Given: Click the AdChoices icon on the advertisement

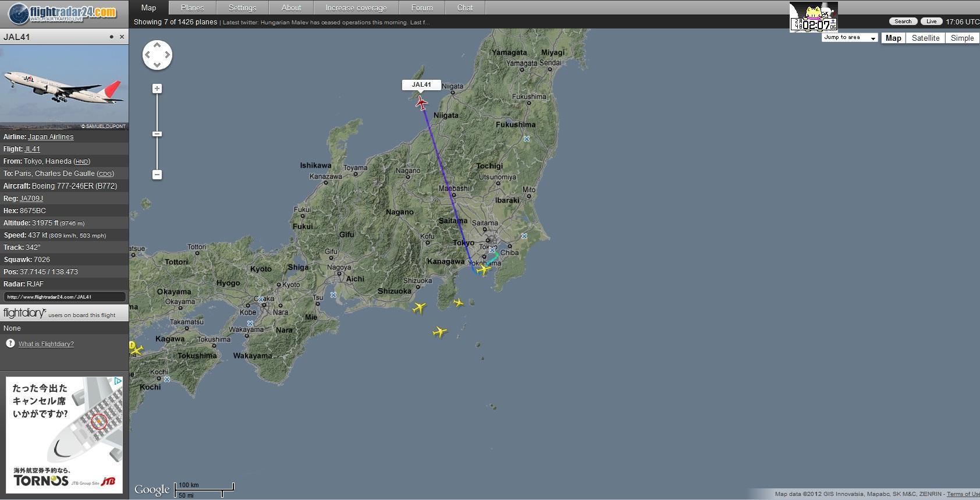Looking at the screenshot, I should [x=118, y=381].
